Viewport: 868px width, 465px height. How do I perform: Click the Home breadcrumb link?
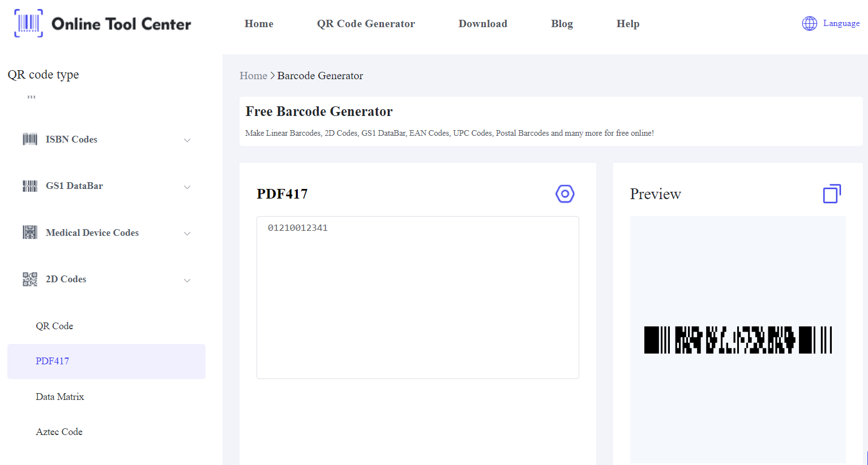253,76
